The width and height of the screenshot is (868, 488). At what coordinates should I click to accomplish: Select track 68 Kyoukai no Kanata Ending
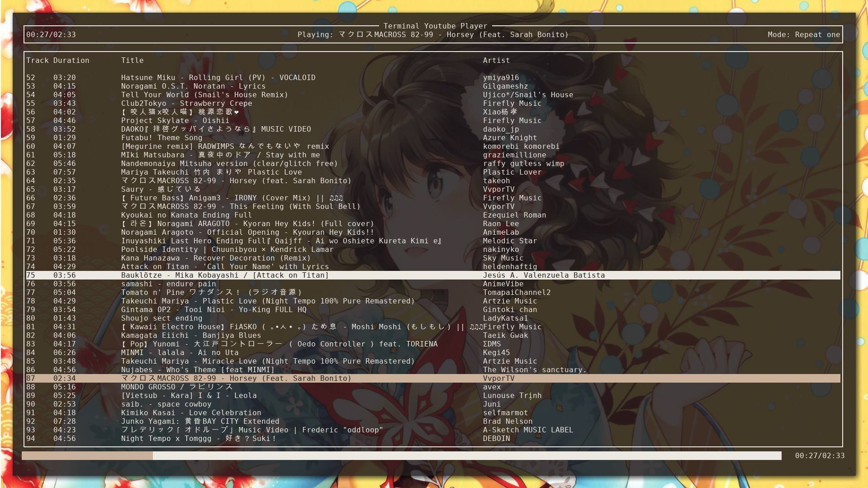pyautogui.click(x=186, y=215)
